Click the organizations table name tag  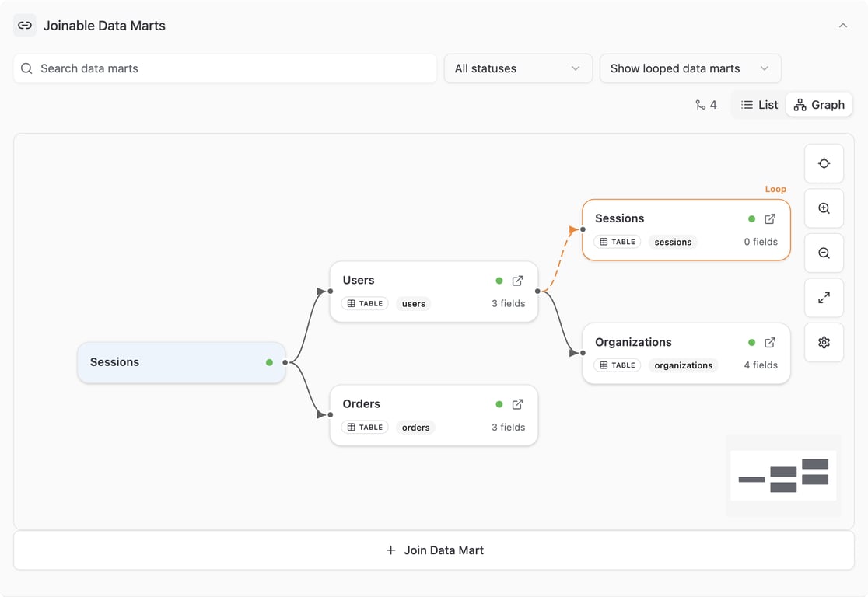tap(683, 365)
